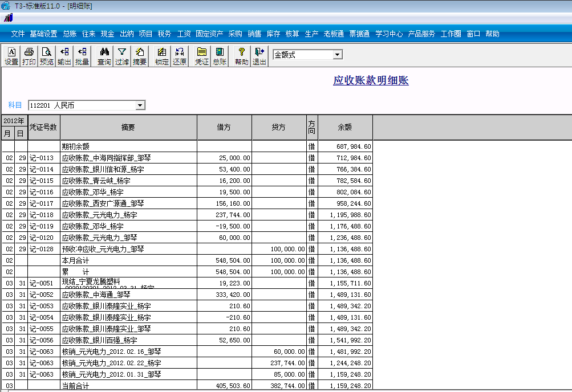This screenshot has height=392, width=572.
Task: Click the 过滤 (Filter) icon
Action: click(x=121, y=55)
